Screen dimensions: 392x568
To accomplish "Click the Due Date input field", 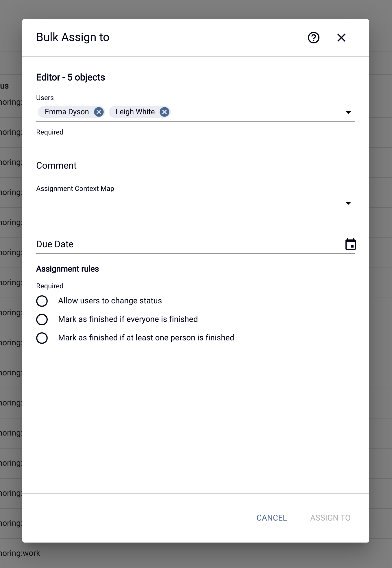I will (x=189, y=244).
